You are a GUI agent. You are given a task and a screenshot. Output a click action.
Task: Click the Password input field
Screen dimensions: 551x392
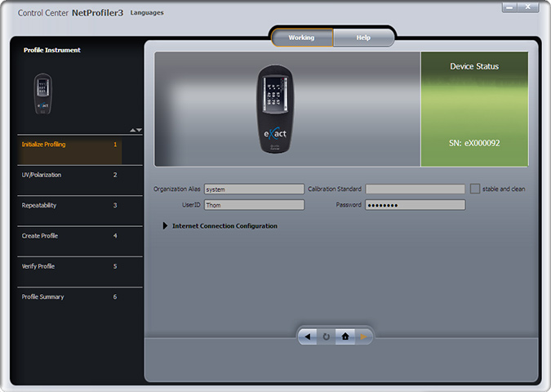[x=415, y=205]
